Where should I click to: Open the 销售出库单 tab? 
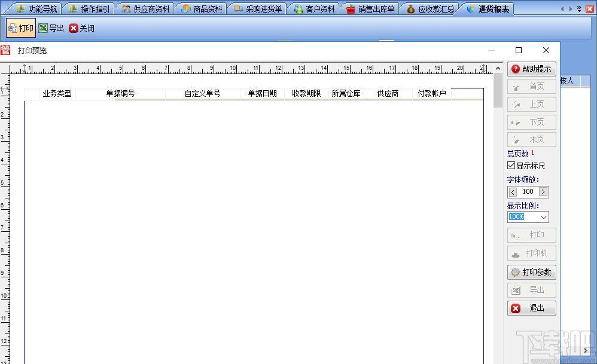click(x=370, y=9)
